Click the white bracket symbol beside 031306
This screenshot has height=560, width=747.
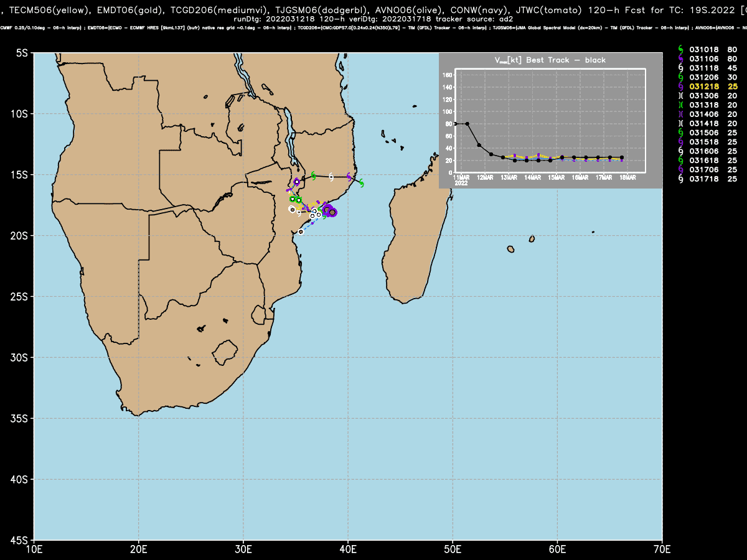point(680,96)
